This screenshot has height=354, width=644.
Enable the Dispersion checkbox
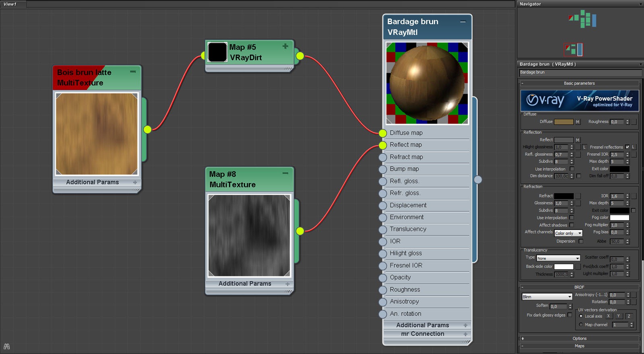click(x=580, y=241)
